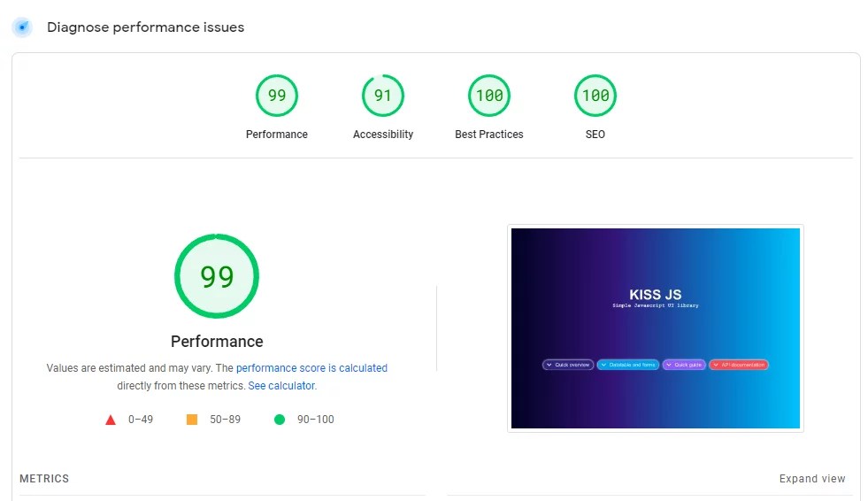
Task: Select the Best Practices label under the gauge
Action: coord(489,135)
